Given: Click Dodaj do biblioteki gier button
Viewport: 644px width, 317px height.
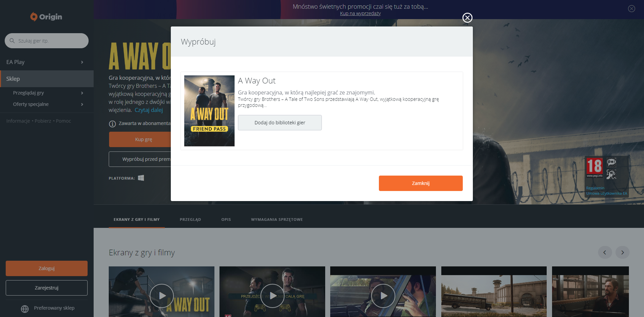Looking at the screenshot, I should pyautogui.click(x=280, y=123).
